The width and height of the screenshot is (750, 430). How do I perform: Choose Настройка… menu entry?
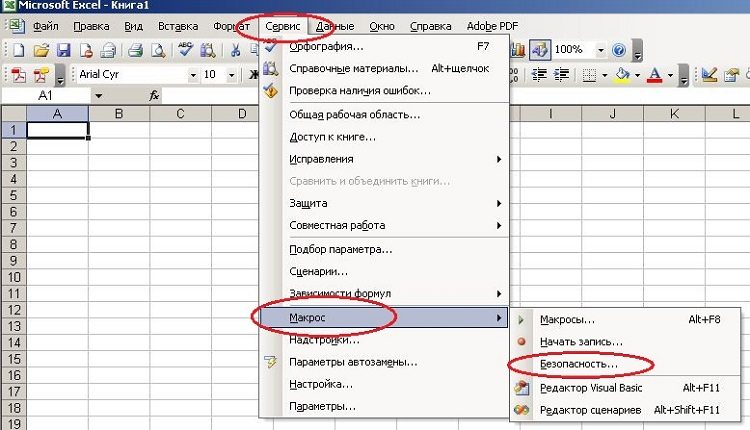coord(383,384)
